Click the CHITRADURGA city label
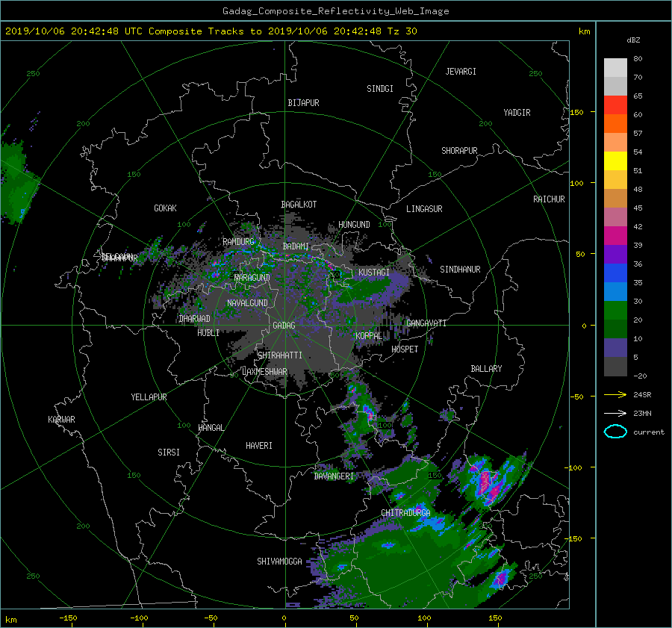The height and width of the screenshot is (628, 672). 405,513
